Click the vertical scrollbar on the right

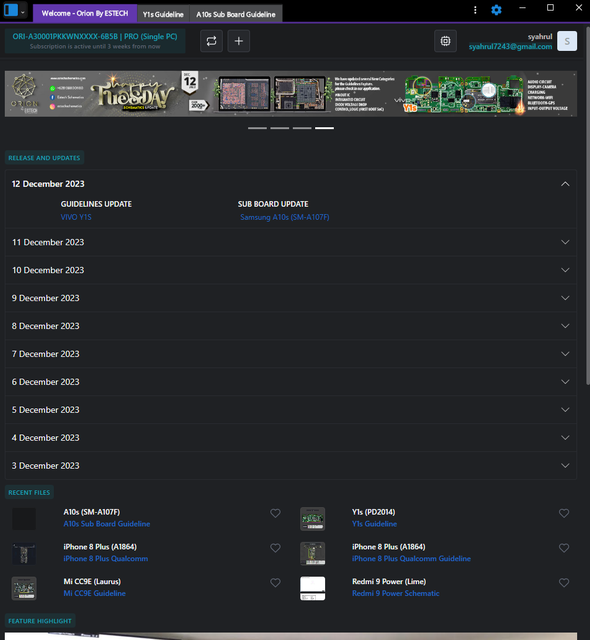(588, 204)
